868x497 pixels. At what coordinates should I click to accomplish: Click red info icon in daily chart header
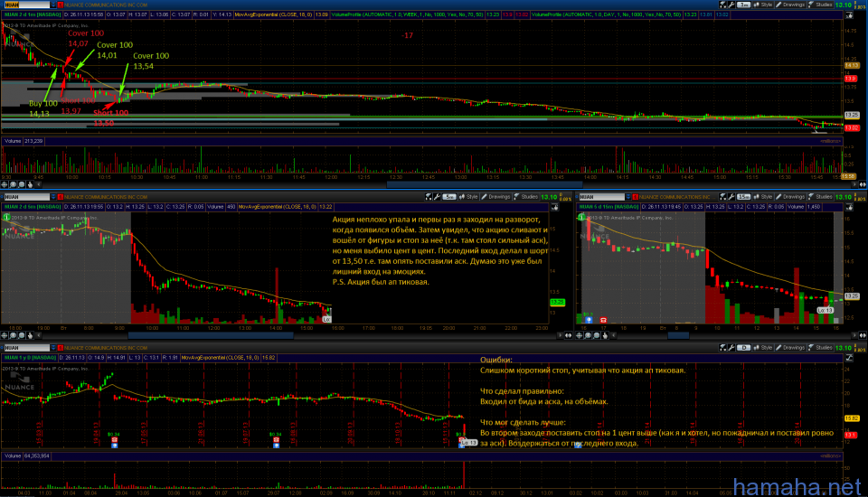pos(61,348)
